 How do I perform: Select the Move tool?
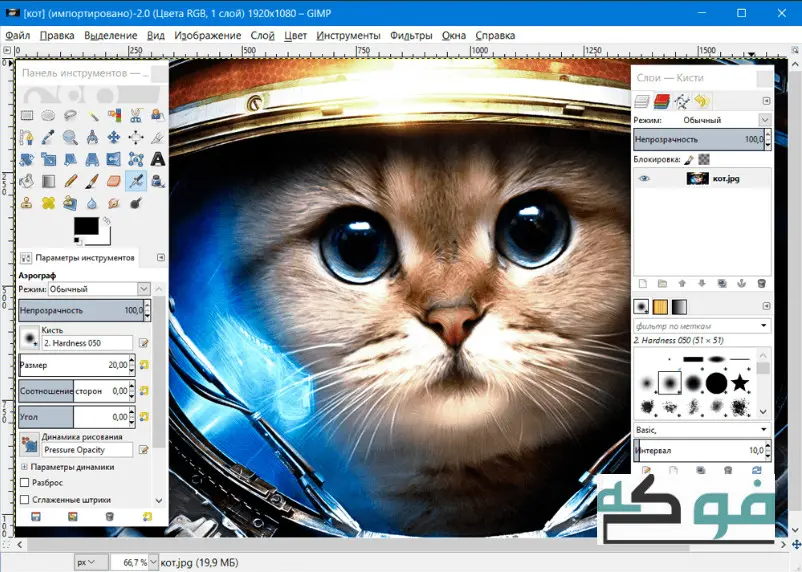coord(114,137)
